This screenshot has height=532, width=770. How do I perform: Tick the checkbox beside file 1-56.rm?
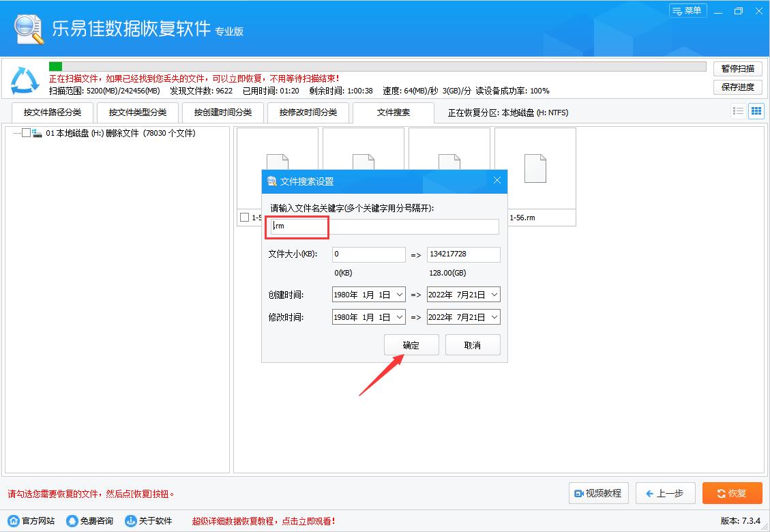tap(503, 218)
